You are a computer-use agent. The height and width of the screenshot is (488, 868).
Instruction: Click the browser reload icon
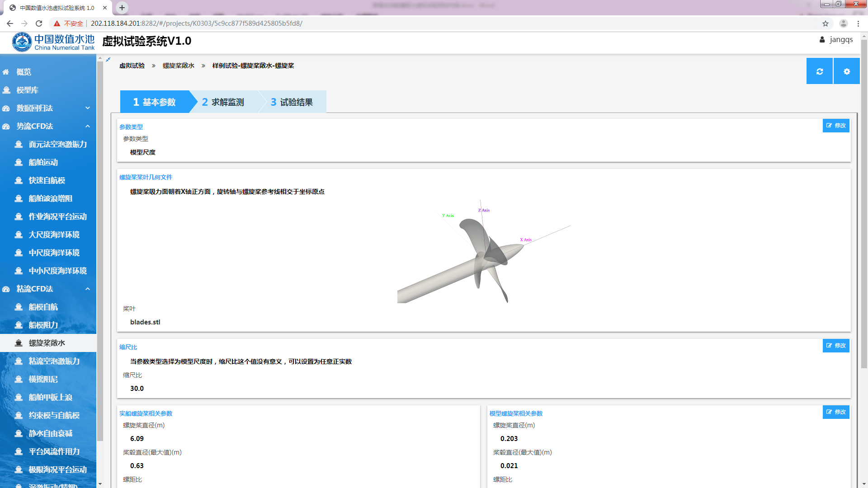[39, 23]
